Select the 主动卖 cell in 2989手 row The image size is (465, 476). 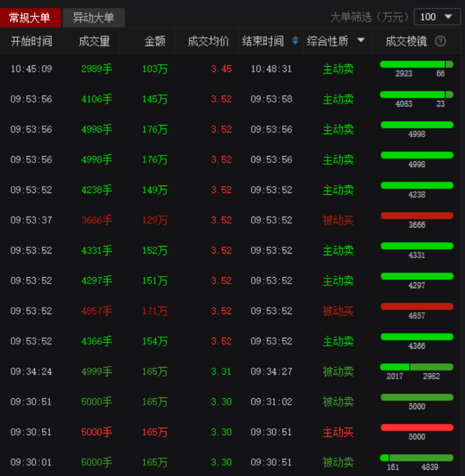[338, 69]
